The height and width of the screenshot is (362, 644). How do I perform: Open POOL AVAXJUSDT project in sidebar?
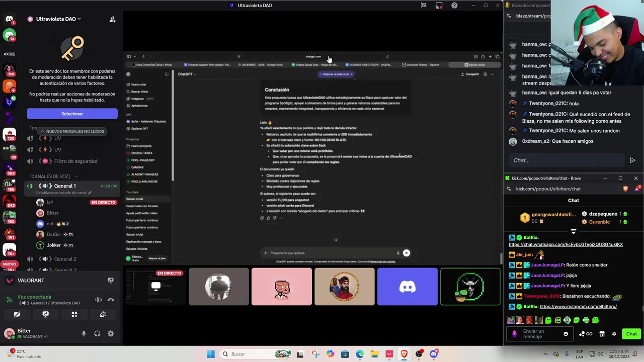pyautogui.click(x=144, y=160)
